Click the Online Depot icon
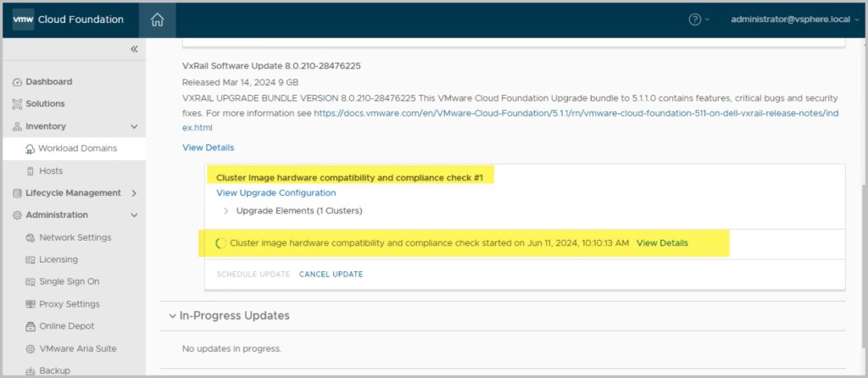 [x=31, y=326]
